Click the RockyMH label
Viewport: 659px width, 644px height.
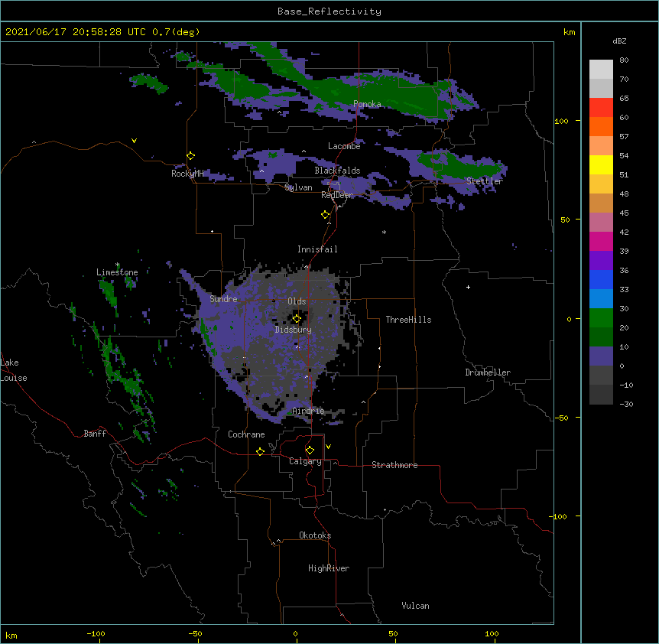pos(187,174)
